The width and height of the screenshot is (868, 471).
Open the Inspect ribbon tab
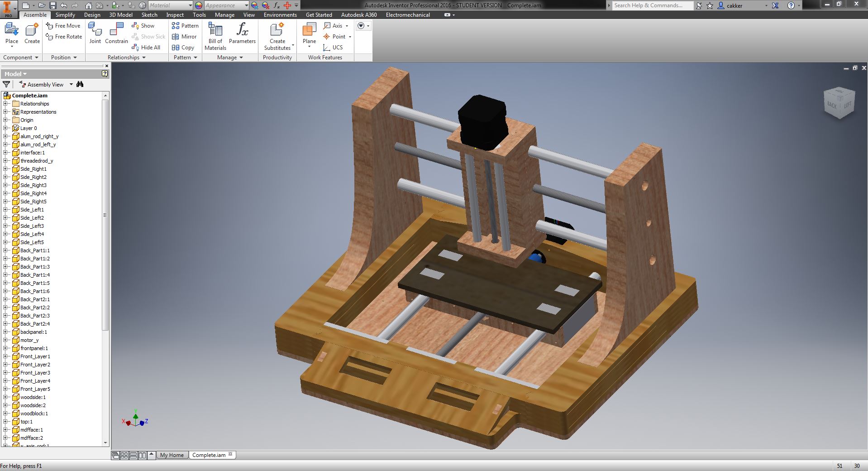pyautogui.click(x=175, y=15)
